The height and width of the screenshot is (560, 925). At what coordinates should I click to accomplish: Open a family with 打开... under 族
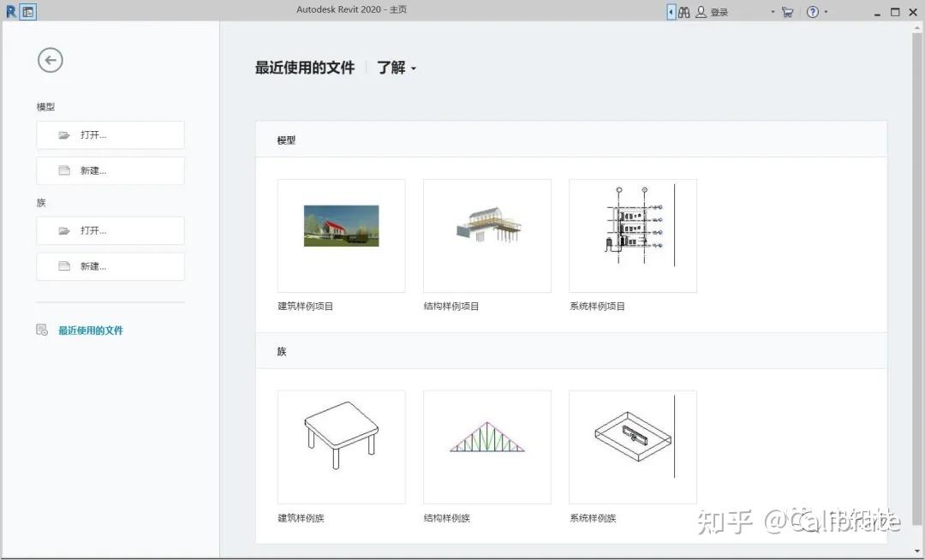coord(110,230)
